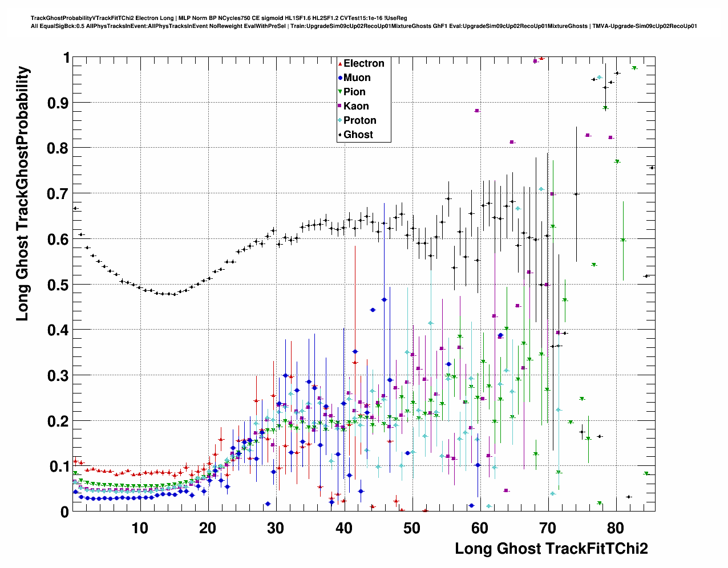Screen dimensions: 728x568
Task: Click the blue circle Muon legend marker
Action: point(340,78)
